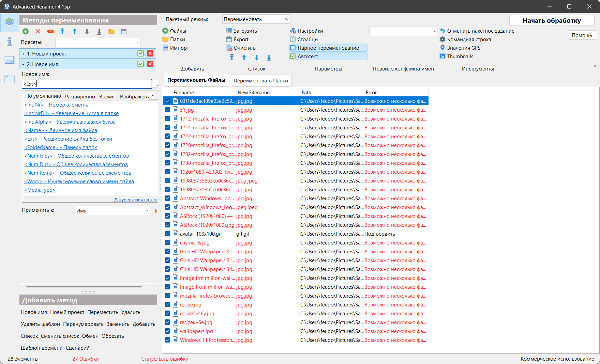Viewport: 600px width, 364px height.
Task: Switch to Переименовать Папки tab
Action: 260,81
